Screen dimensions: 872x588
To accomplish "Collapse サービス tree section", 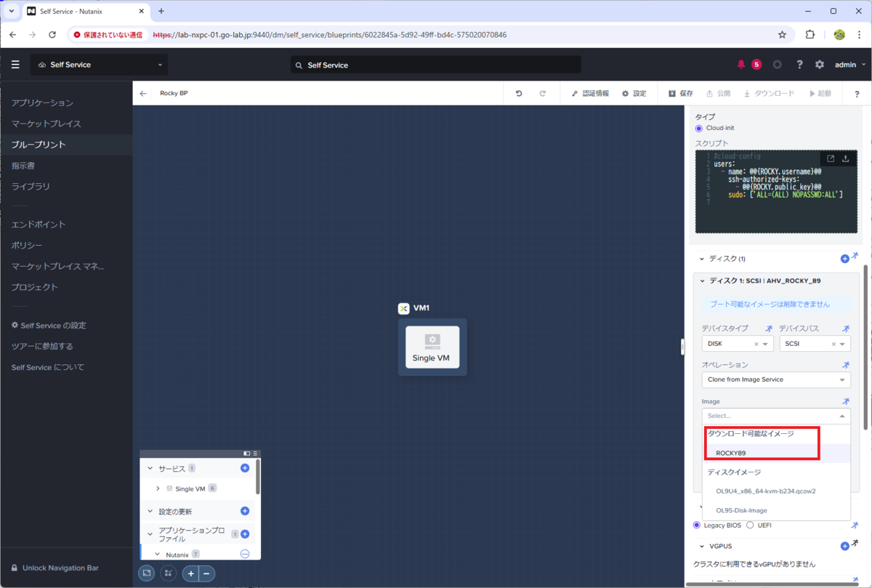I will (150, 469).
